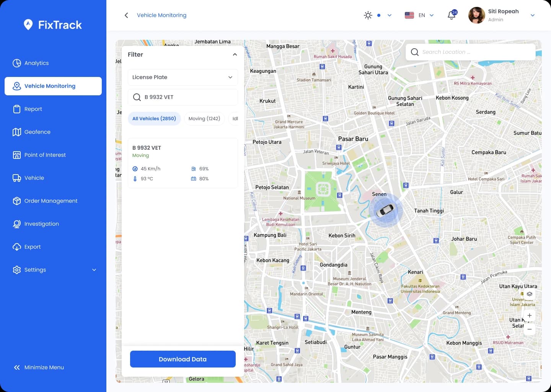Zoom out with map minus button
Image resolution: width=551 pixels, height=392 pixels.
[x=530, y=329]
